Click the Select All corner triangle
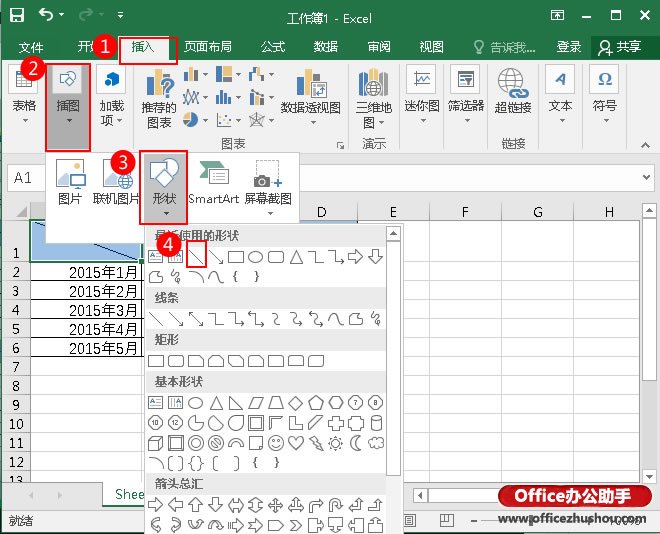The image size is (660, 534). click(20, 211)
